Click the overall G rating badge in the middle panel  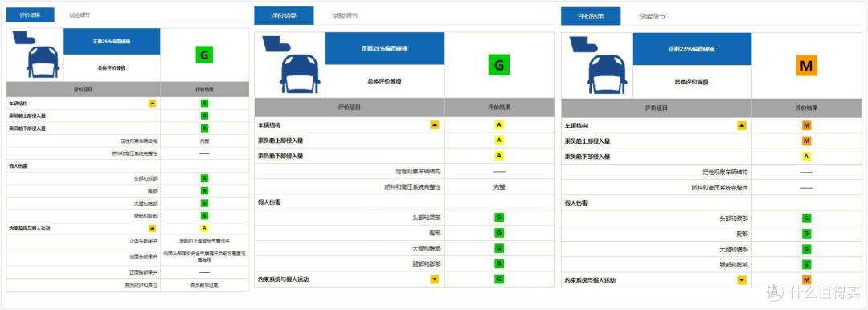coord(499,65)
